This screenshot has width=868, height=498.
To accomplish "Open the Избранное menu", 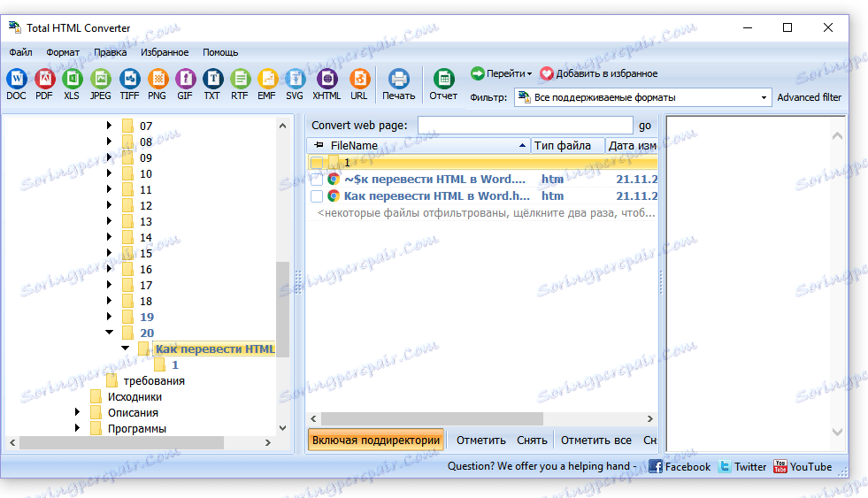I will tap(165, 52).
